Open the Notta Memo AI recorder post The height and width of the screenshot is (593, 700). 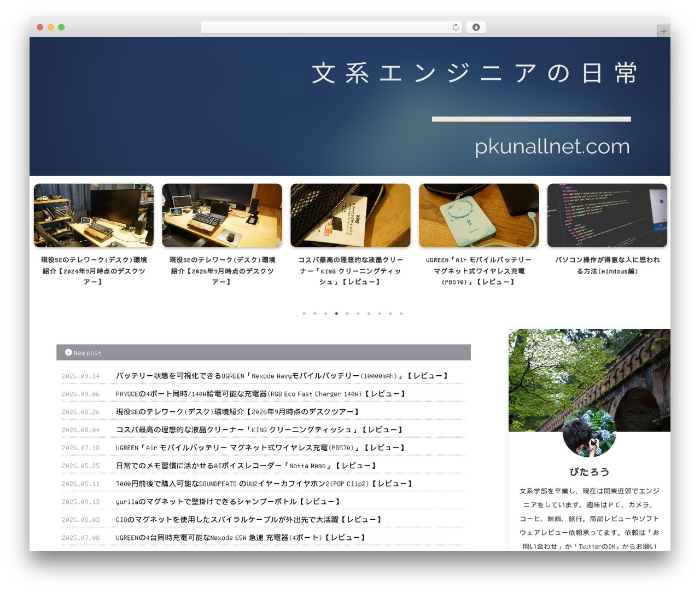coord(246,466)
